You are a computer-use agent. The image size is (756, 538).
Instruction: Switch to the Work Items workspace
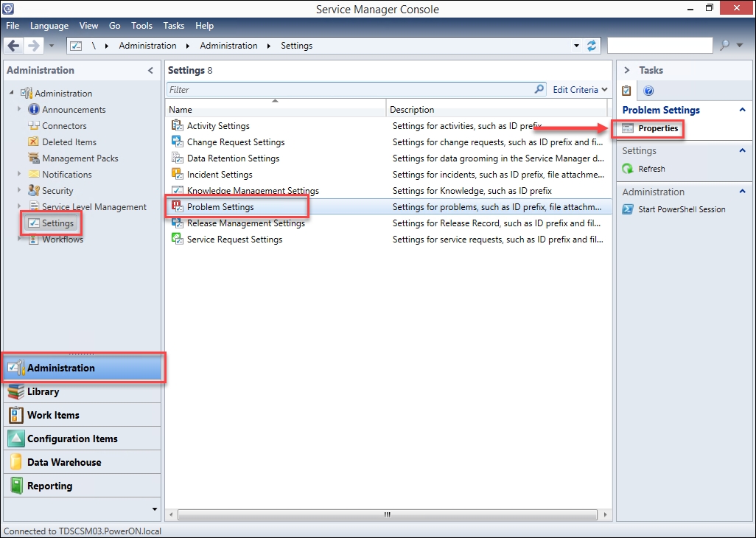(x=82, y=415)
